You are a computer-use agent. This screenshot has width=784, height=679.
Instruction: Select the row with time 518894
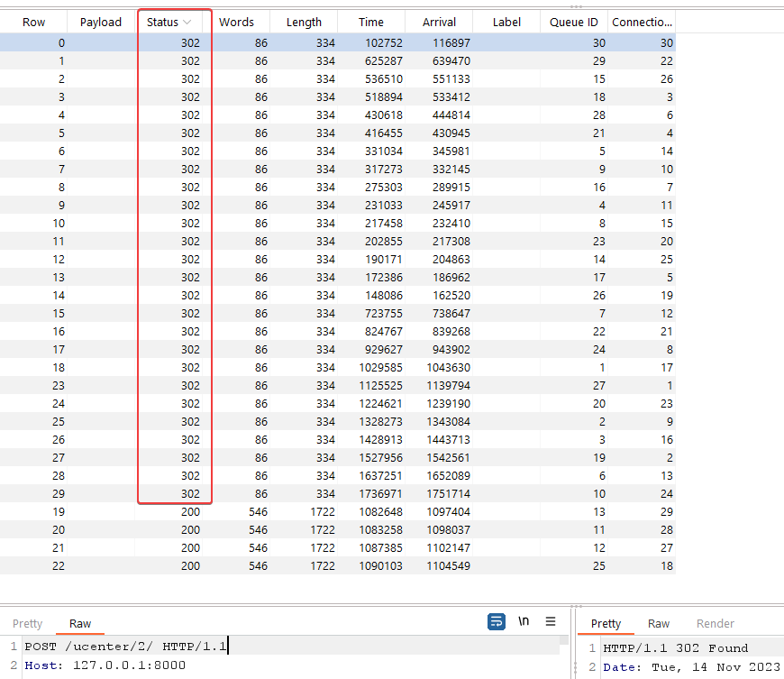[x=338, y=96]
